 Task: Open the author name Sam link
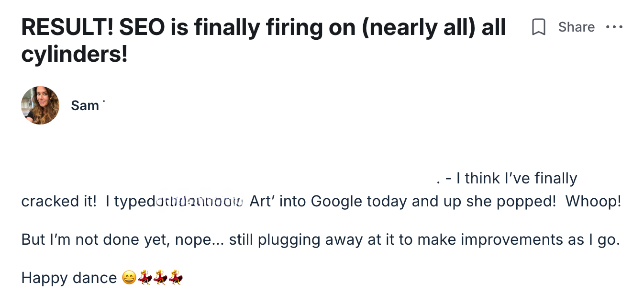coord(85,105)
